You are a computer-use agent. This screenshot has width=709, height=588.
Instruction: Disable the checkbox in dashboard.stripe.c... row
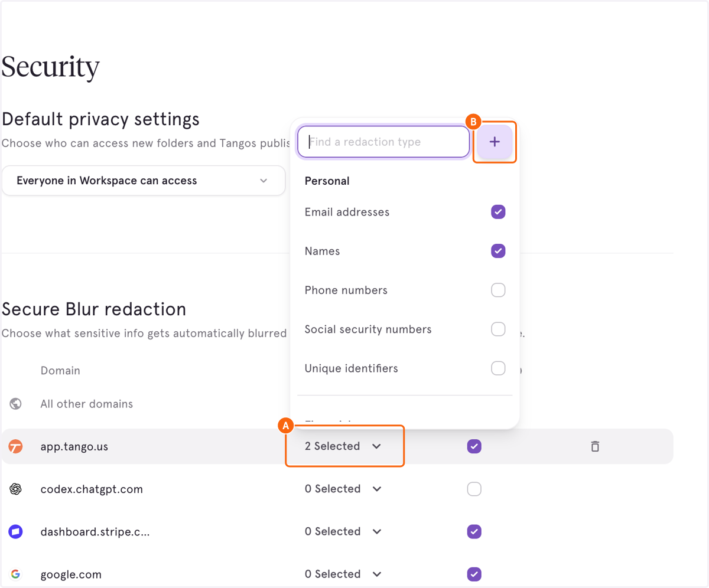(x=474, y=531)
